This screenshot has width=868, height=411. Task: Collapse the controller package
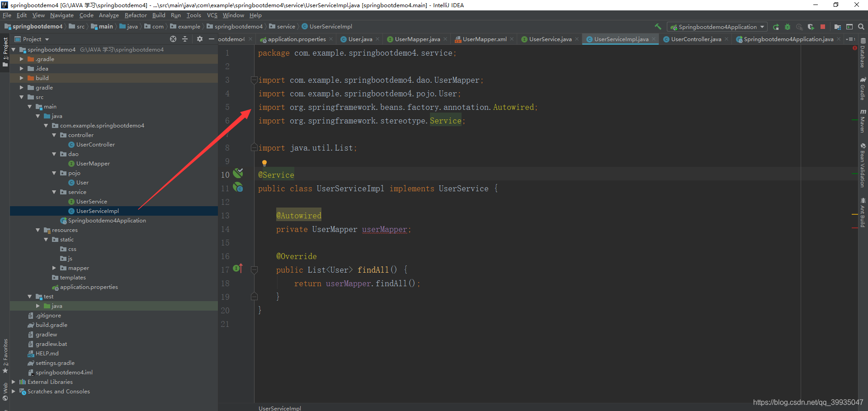[54, 135]
